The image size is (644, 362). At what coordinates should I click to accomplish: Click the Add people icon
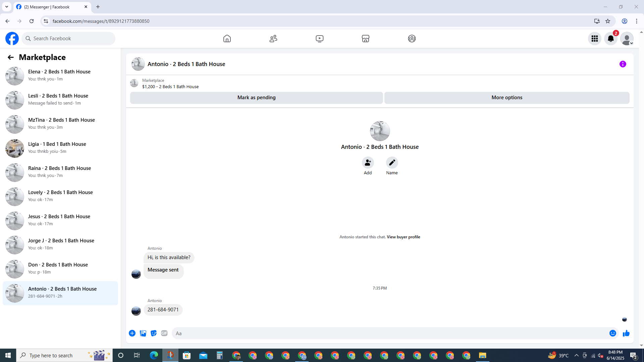[368, 163]
